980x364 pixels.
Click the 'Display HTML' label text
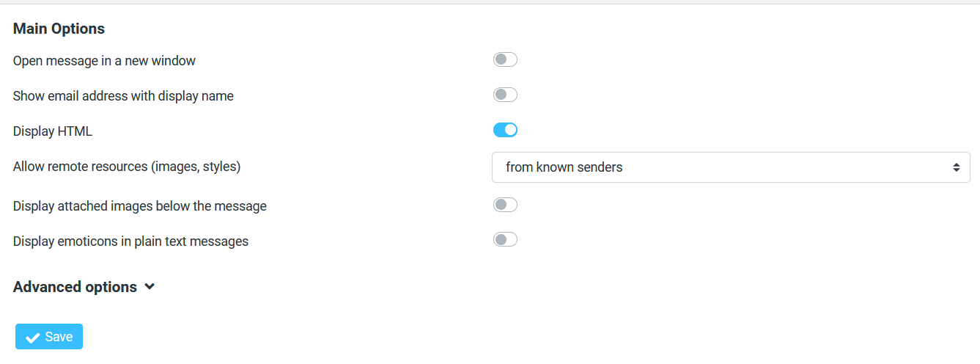click(x=53, y=131)
